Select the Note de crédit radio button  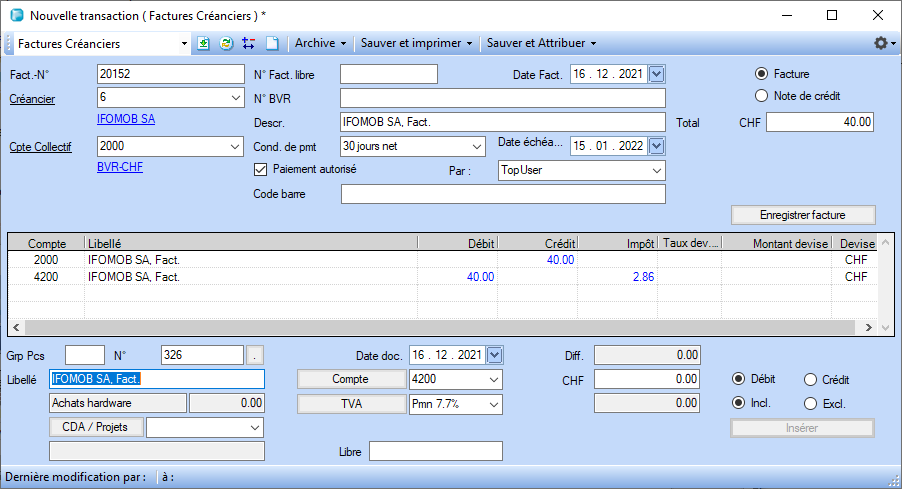point(762,96)
